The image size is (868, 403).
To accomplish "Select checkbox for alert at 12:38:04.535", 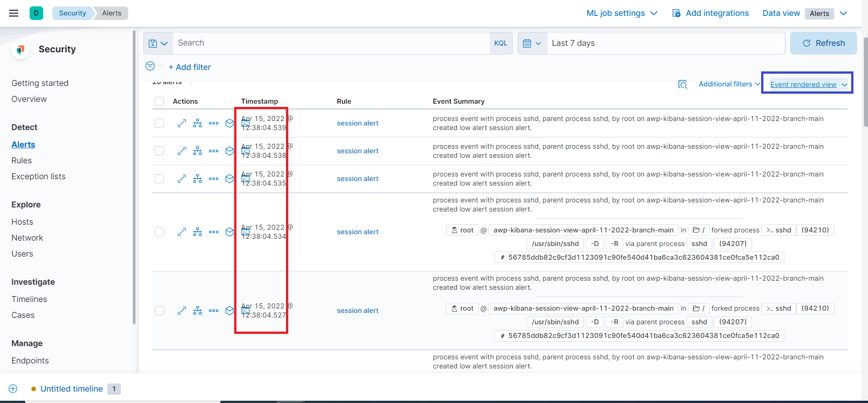I will (159, 179).
